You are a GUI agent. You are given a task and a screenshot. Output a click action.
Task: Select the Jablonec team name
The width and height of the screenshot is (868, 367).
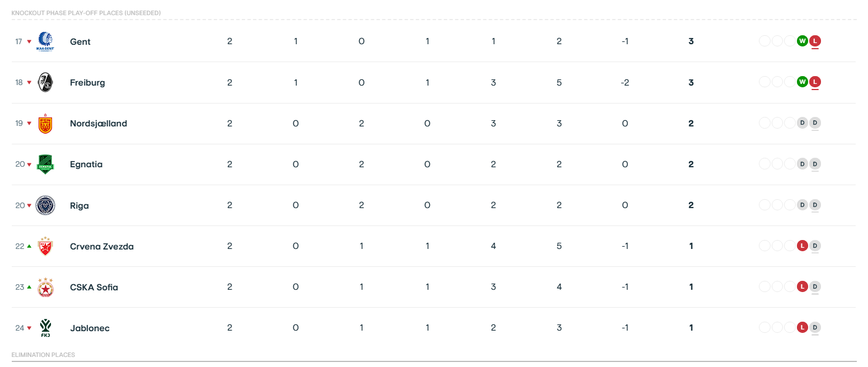(90, 328)
